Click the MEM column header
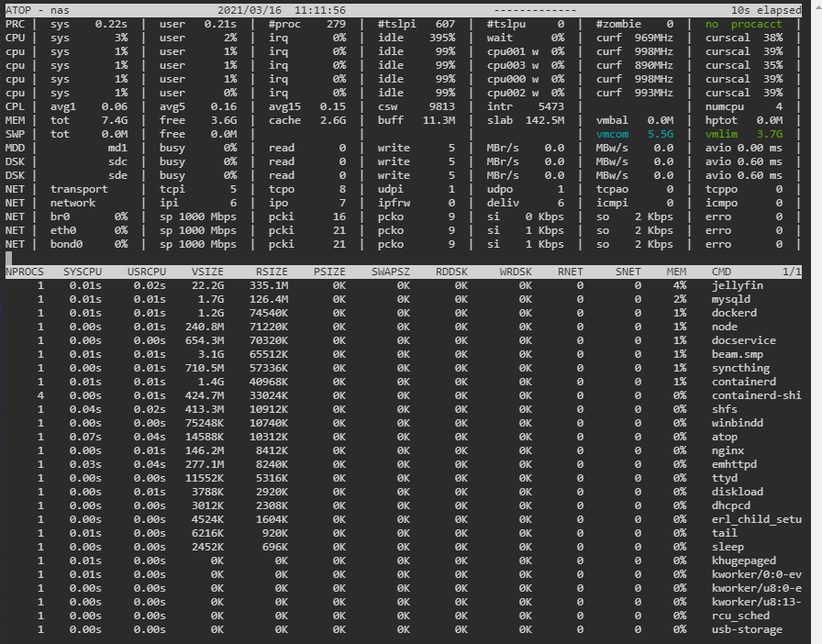822x644 pixels. 676,272
